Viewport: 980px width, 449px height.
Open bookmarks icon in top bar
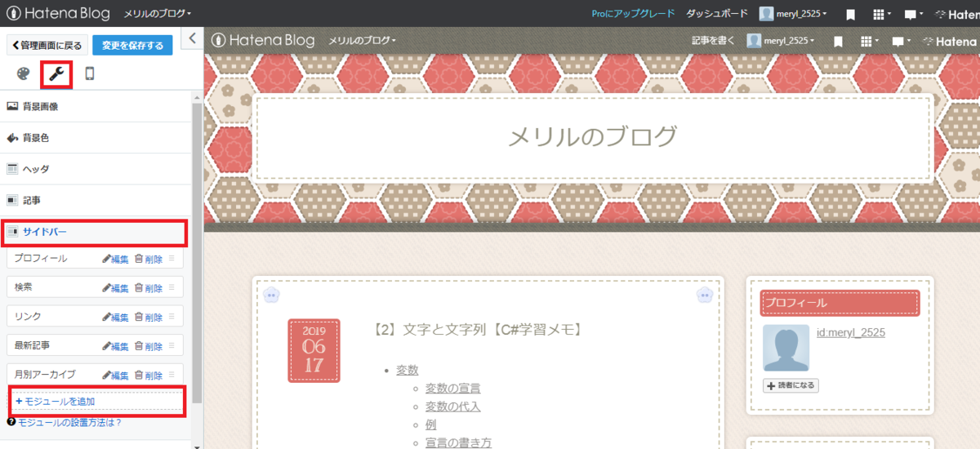pyautogui.click(x=850, y=14)
